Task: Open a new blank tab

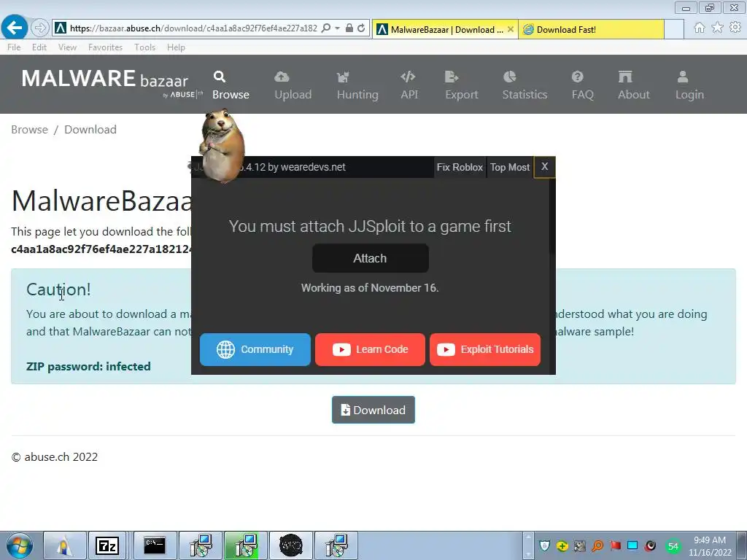Action: [x=673, y=29]
